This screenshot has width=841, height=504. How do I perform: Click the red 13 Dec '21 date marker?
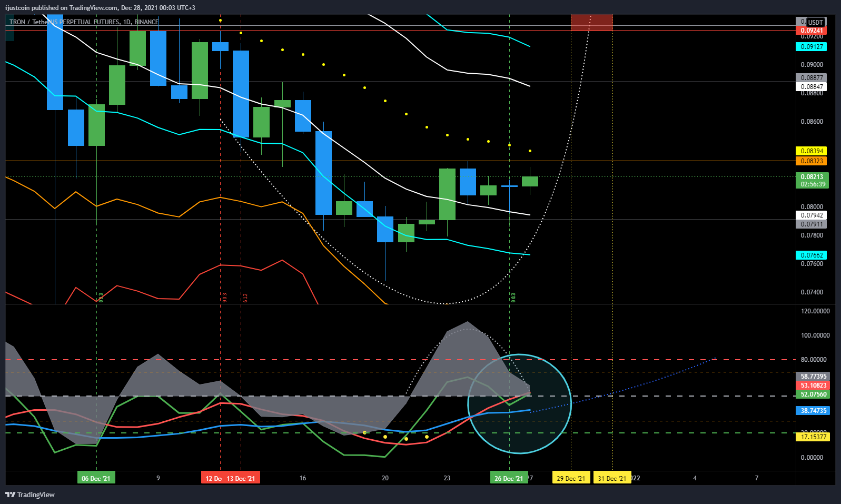242,478
